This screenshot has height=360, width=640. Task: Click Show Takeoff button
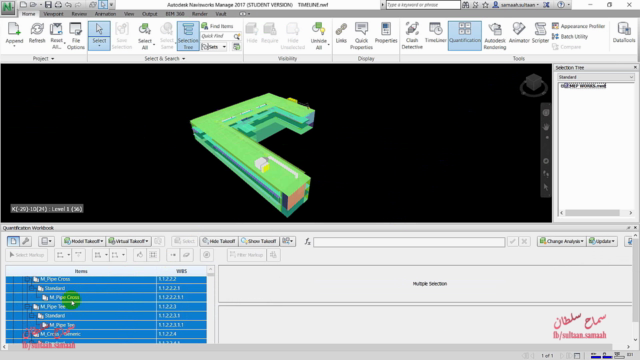(x=259, y=241)
